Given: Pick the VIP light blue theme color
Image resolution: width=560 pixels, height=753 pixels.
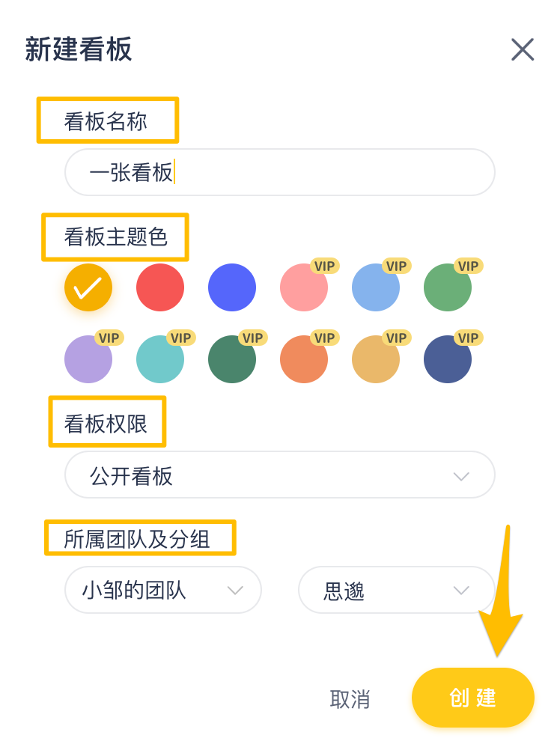Looking at the screenshot, I should pos(374,289).
